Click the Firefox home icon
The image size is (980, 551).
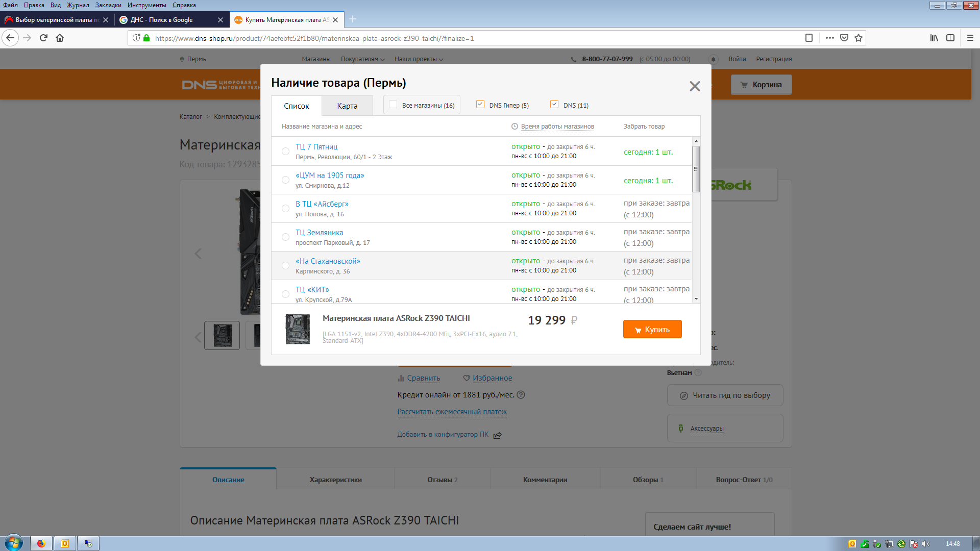60,38
